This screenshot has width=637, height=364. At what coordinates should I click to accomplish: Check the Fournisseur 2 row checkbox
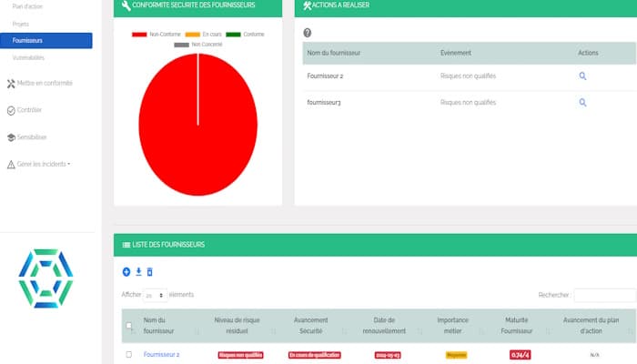point(129,355)
